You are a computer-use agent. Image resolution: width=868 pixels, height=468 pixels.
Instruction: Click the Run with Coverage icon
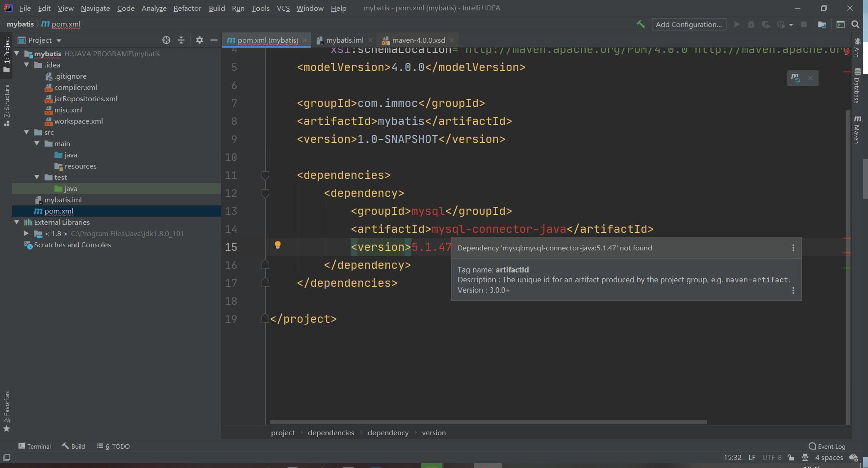tap(766, 24)
